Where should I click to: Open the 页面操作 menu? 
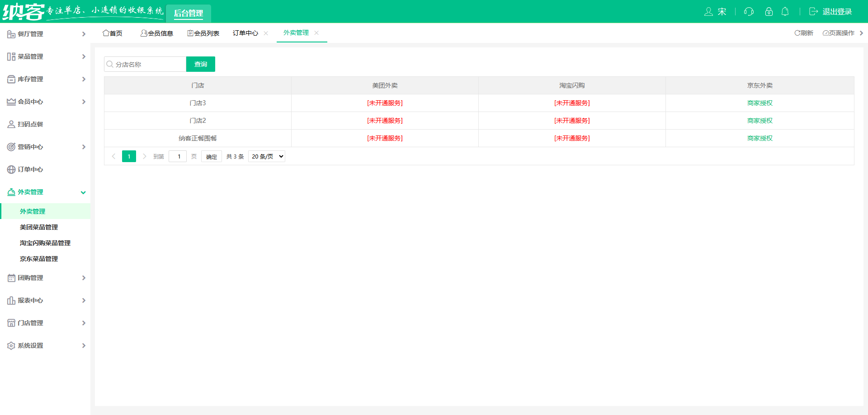pos(839,33)
